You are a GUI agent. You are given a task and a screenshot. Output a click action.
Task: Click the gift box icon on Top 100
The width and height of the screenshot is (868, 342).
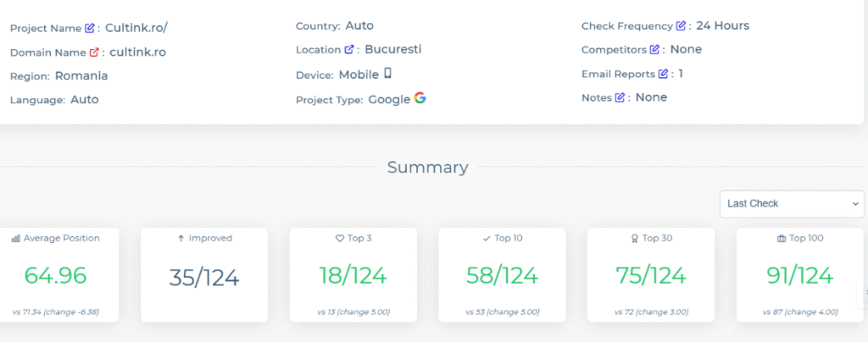781,239
